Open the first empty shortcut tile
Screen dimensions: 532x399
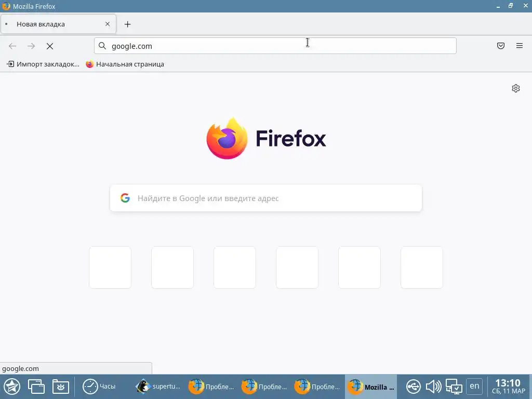tap(110, 268)
